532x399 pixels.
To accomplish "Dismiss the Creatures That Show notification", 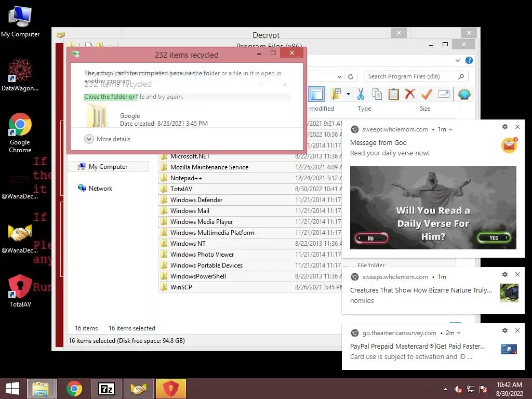I will click(517, 274).
